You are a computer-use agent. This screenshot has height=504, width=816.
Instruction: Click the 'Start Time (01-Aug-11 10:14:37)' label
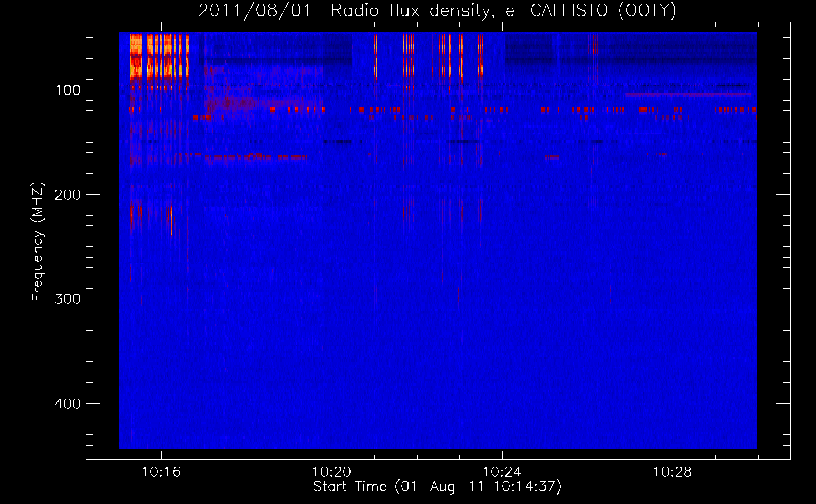click(x=437, y=487)
